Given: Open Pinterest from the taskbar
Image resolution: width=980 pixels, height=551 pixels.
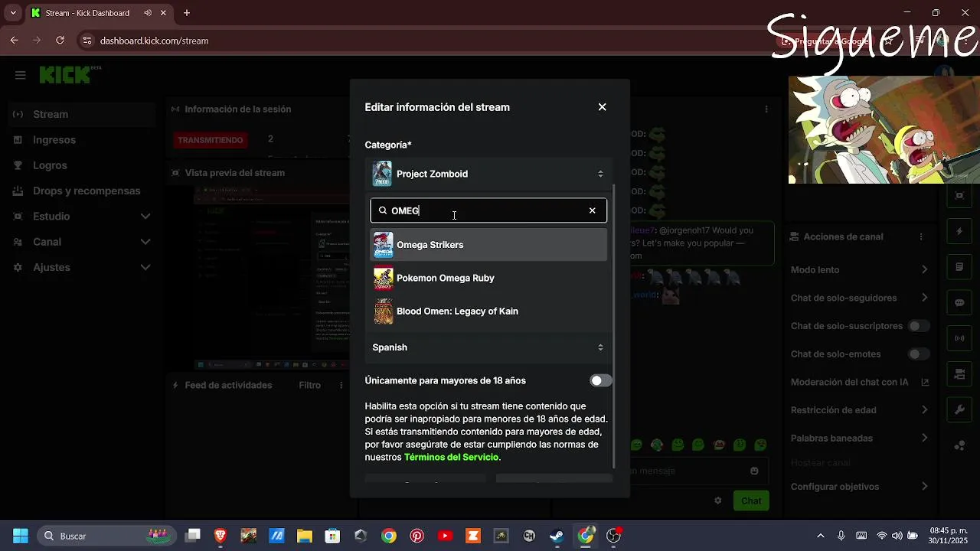Looking at the screenshot, I should point(416,536).
